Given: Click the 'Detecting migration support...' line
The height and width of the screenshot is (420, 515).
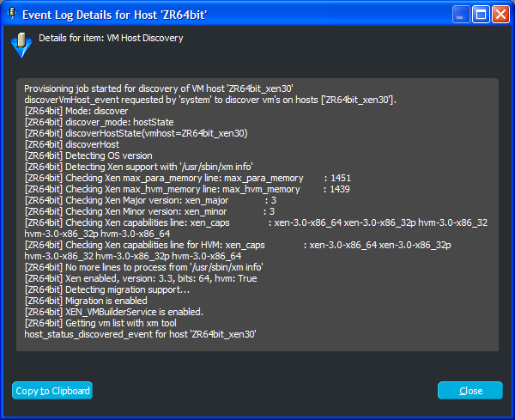Looking at the screenshot, I should click(107, 289).
